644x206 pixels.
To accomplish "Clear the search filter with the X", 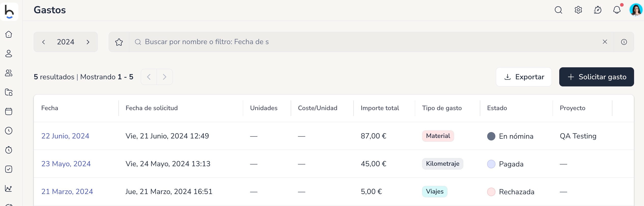I will (x=605, y=42).
